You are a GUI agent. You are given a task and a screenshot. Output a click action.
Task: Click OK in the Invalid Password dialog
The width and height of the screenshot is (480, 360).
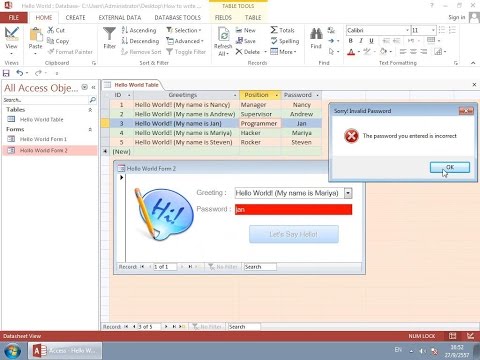click(450, 167)
